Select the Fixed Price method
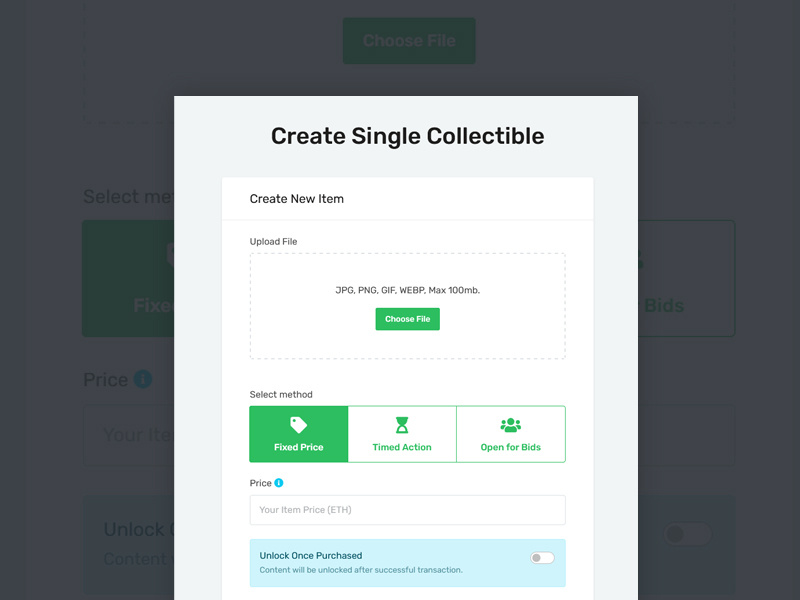 click(x=298, y=434)
